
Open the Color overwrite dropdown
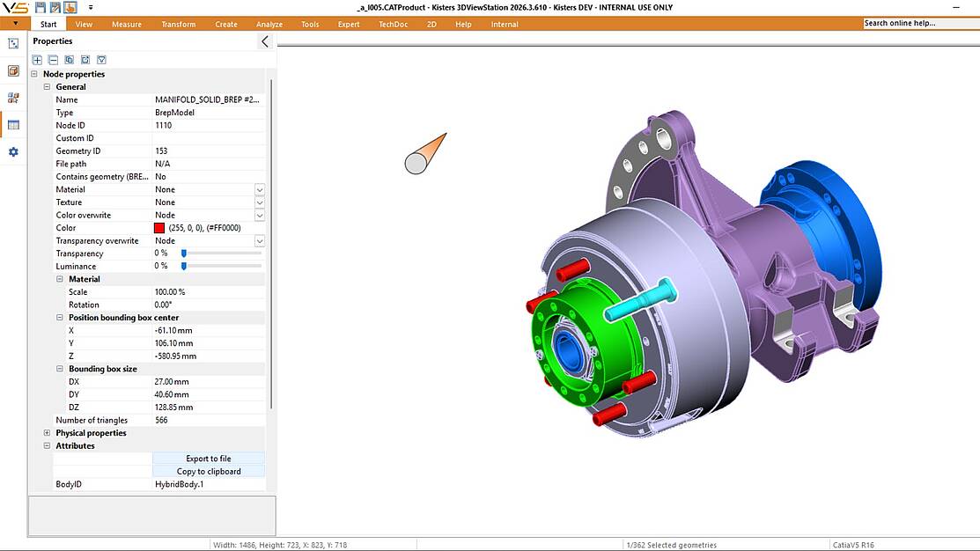point(260,215)
